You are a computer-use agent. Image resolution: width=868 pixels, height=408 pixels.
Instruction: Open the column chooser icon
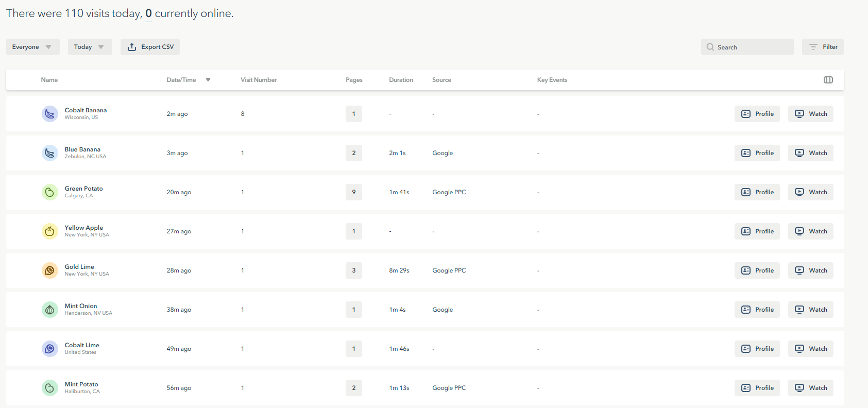coord(828,80)
